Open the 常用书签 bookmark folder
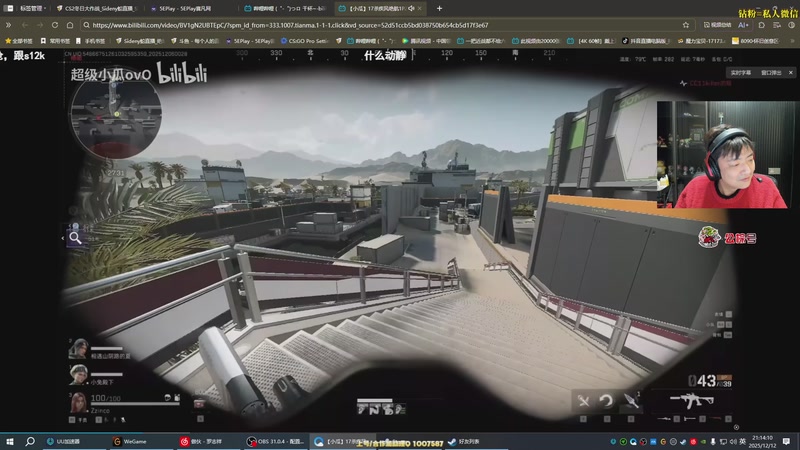This screenshot has width=800, height=450. 55,41
